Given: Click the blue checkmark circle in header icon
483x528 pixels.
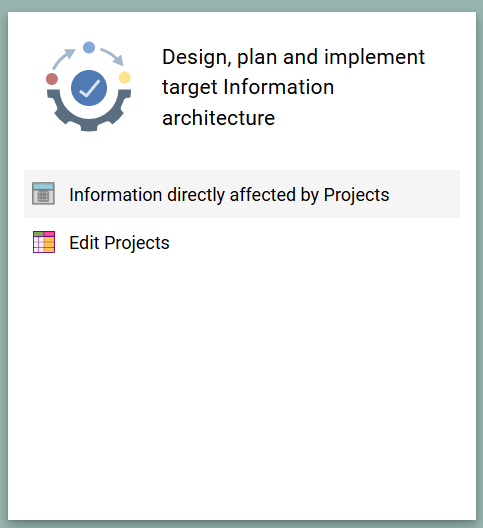Looking at the screenshot, I should click(89, 88).
